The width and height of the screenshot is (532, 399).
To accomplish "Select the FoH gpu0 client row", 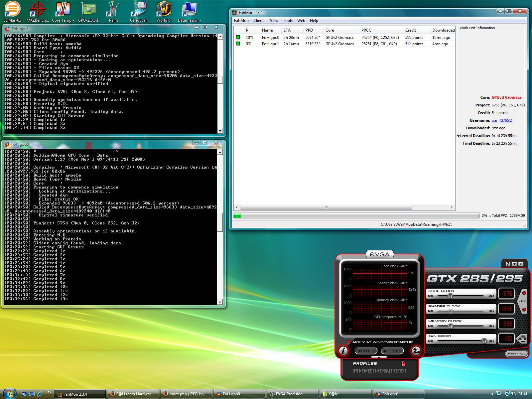I will pyautogui.click(x=344, y=38).
